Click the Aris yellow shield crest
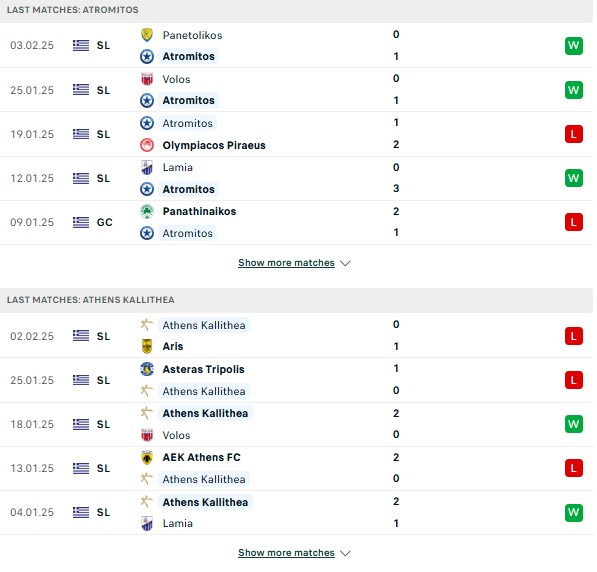 pos(147,346)
